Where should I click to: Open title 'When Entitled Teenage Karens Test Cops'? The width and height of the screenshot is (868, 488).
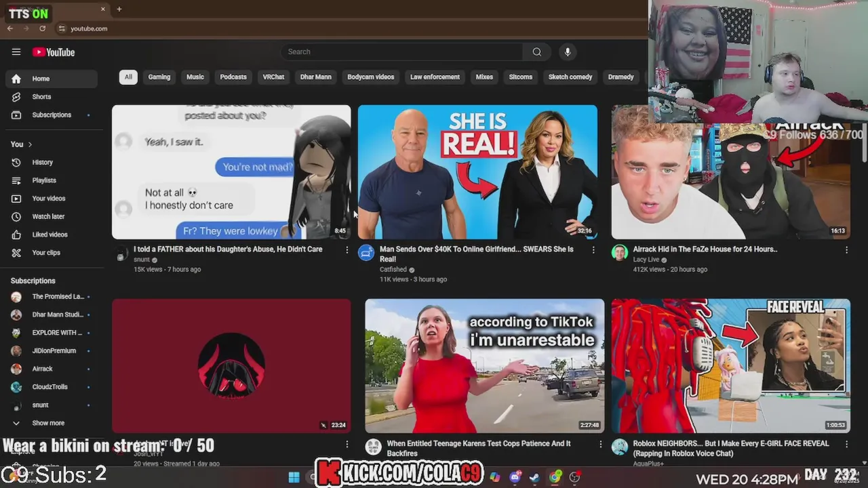(479, 449)
